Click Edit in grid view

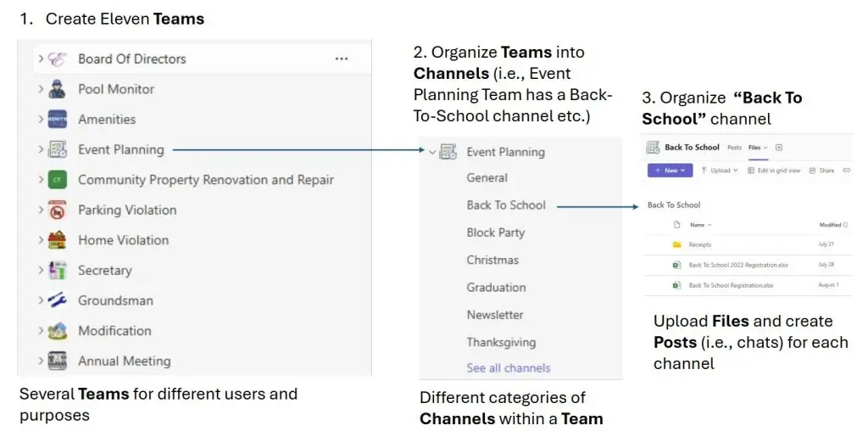(774, 171)
